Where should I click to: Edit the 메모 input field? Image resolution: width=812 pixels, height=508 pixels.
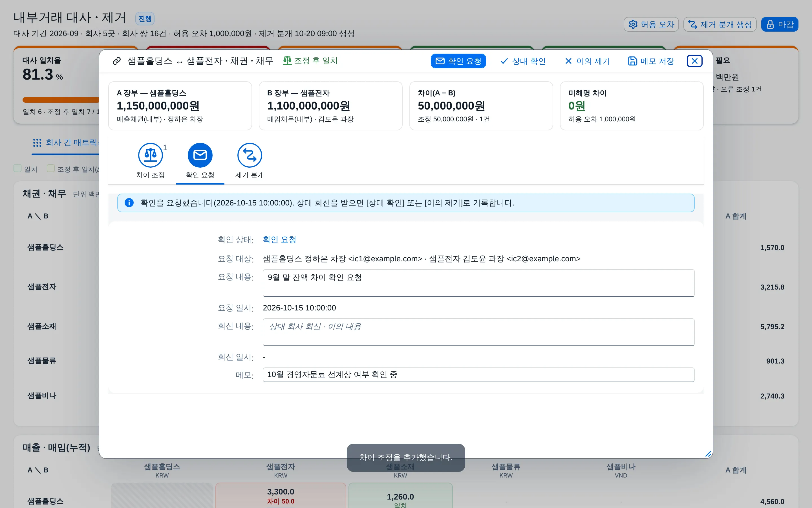[x=478, y=375]
